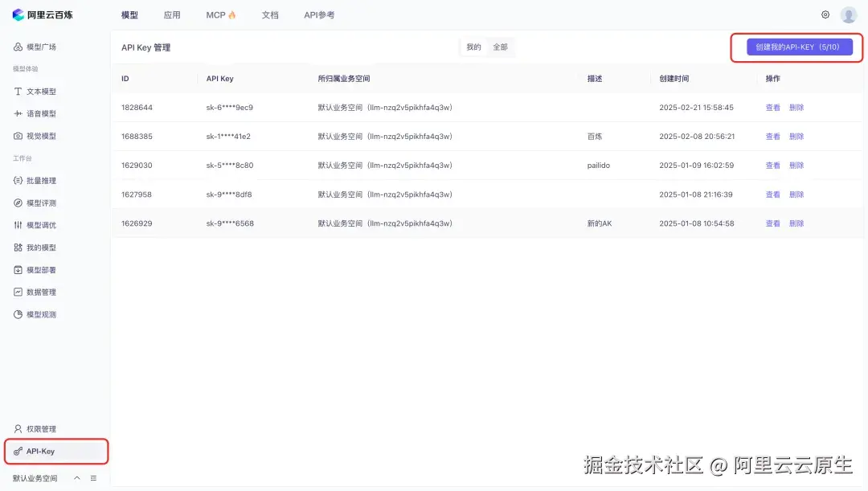
Task: View key for ID 1629030
Action: point(773,166)
